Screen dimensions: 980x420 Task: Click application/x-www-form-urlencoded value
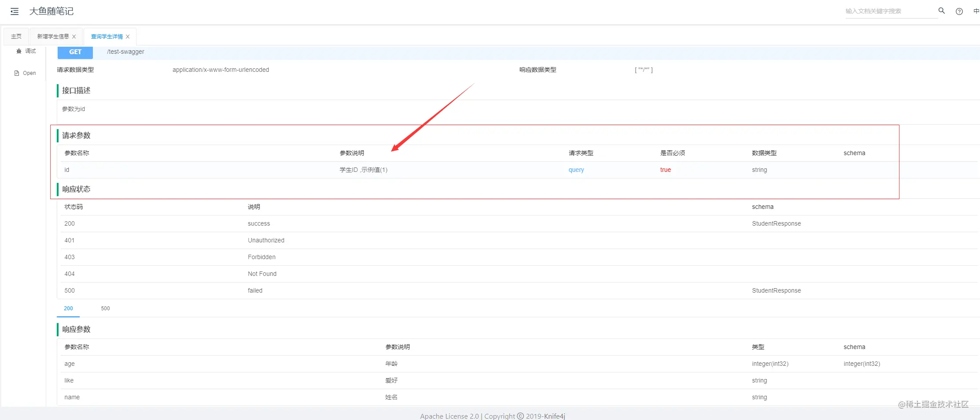tap(221, 70)
